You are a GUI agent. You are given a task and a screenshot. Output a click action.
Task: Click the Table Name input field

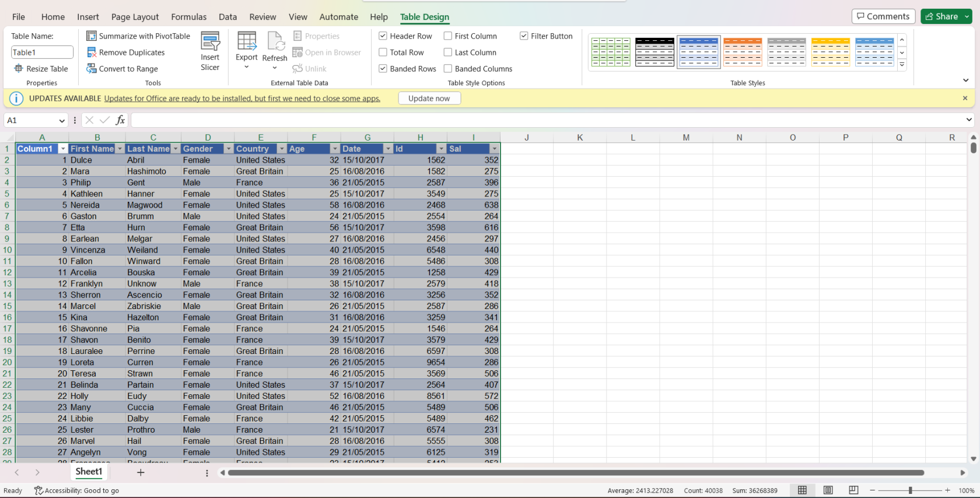point(42,52)
